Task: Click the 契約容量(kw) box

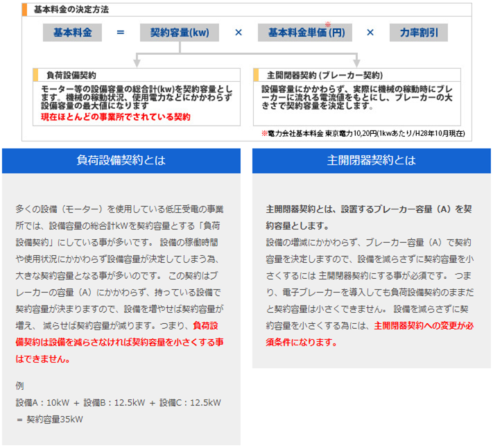Action: coord(180,33)
